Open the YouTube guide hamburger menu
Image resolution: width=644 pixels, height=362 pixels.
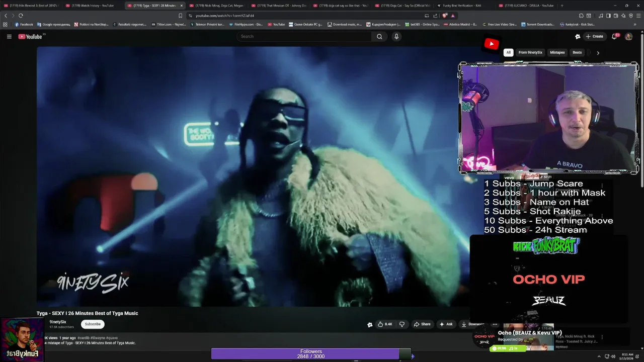[x=9, y=36]
